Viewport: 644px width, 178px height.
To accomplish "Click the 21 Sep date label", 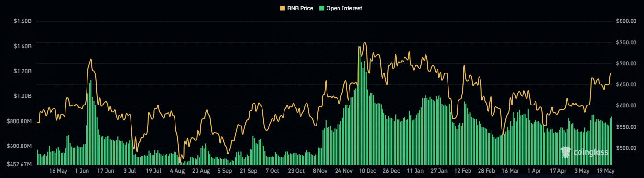I will (249, 170).
